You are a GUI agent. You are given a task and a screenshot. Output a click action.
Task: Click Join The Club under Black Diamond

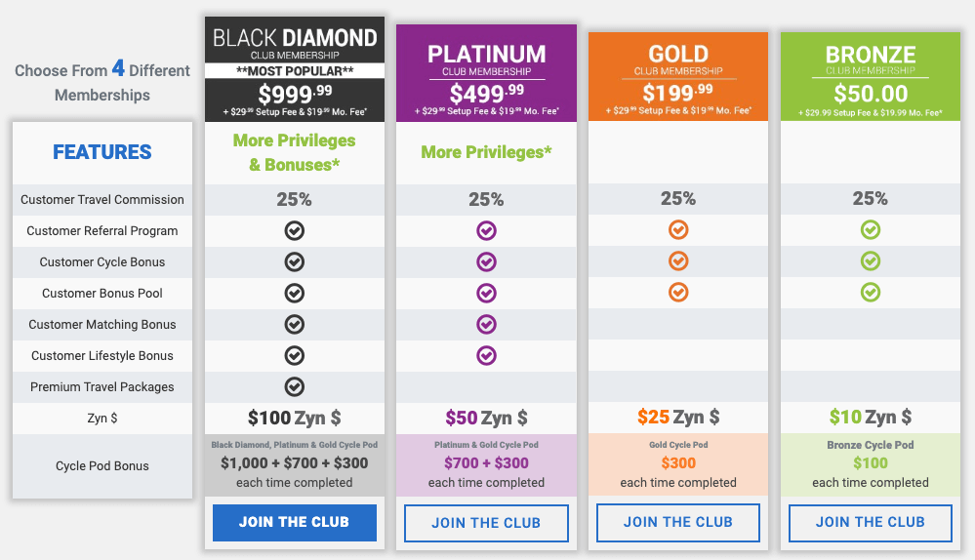coord(295,522)
